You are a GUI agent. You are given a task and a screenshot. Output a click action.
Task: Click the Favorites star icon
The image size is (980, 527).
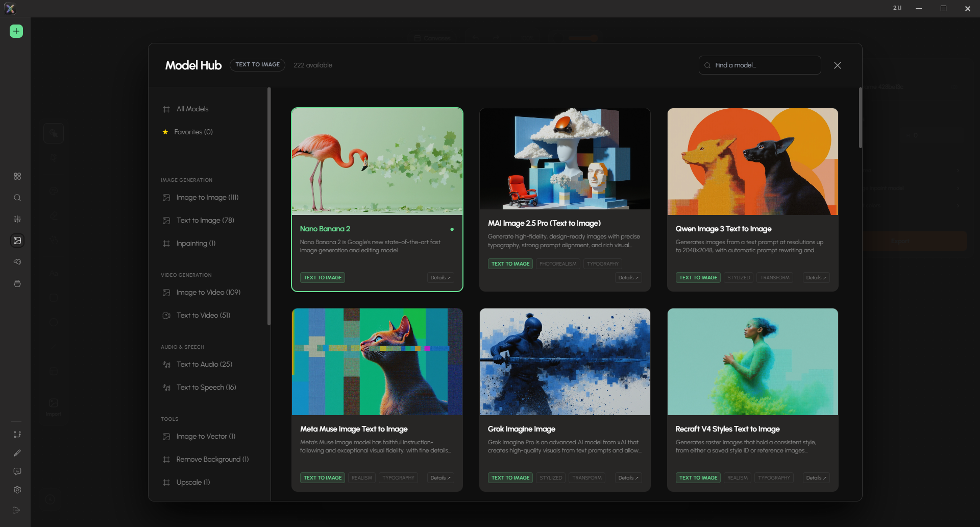(165, 132)
